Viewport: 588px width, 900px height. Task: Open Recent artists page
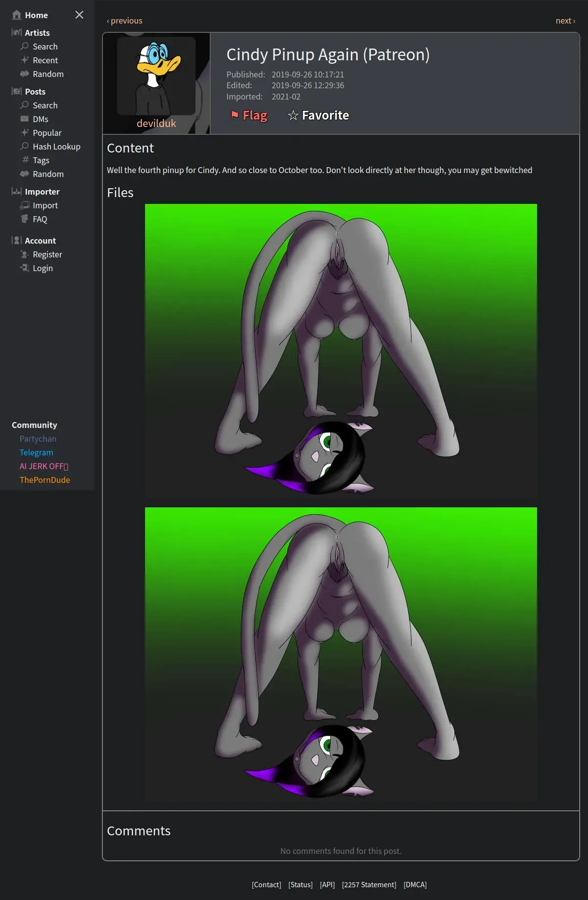click(45, 60)
